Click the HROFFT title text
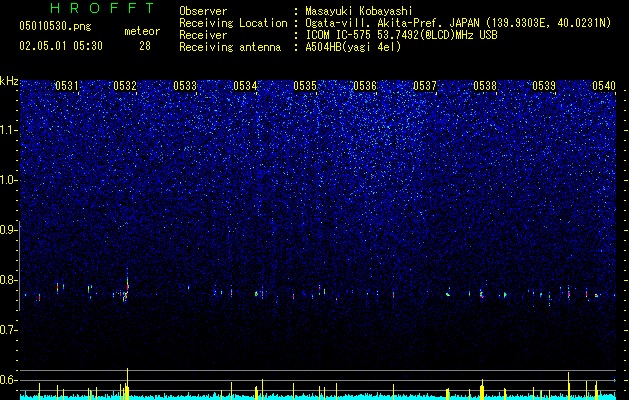Image resolution: width=629 pixels, height=400 pixels. coord(102,8)
